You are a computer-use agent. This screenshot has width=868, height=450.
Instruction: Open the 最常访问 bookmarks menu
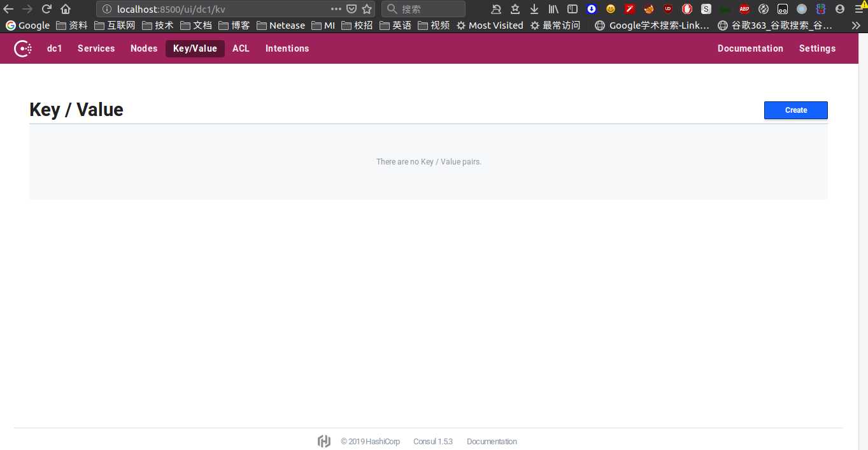[555, 25]
